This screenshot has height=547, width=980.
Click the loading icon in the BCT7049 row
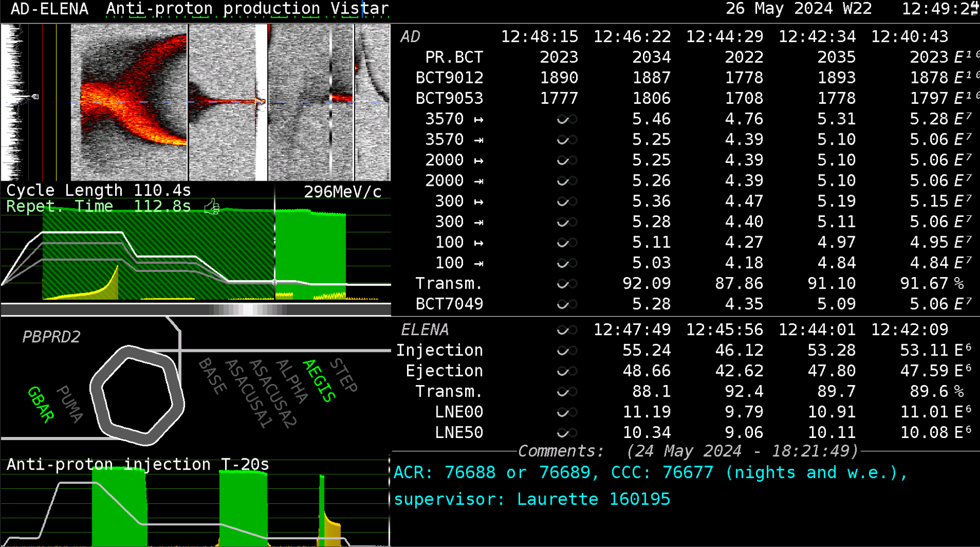[x=566, y=304]
